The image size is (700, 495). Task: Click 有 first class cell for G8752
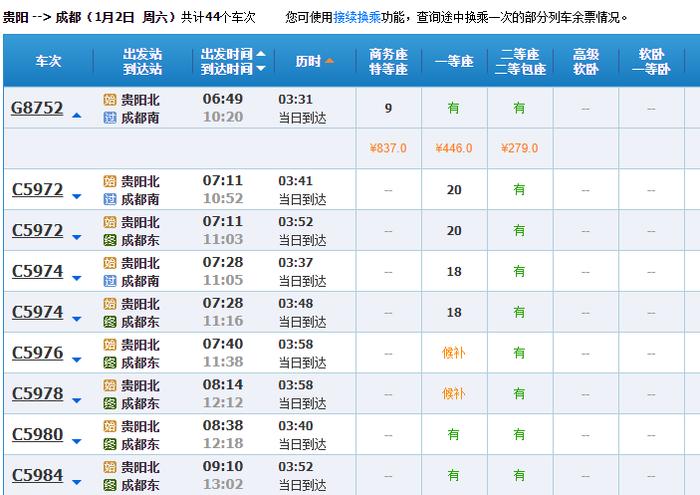(454, 108)
